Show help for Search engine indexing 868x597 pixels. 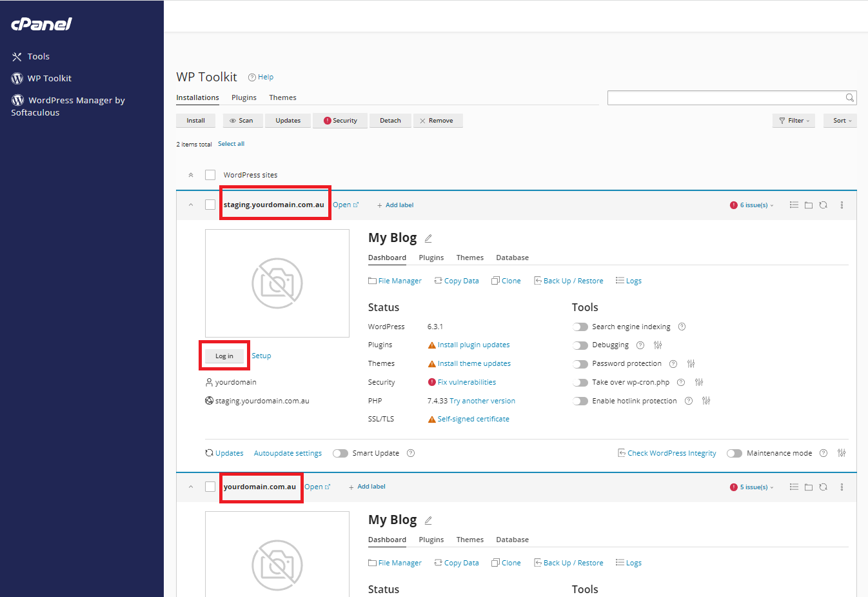(x=682, y=327)
